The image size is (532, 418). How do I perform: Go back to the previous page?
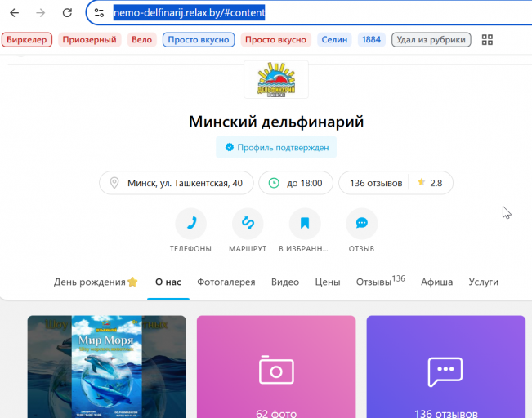(14, 13)
